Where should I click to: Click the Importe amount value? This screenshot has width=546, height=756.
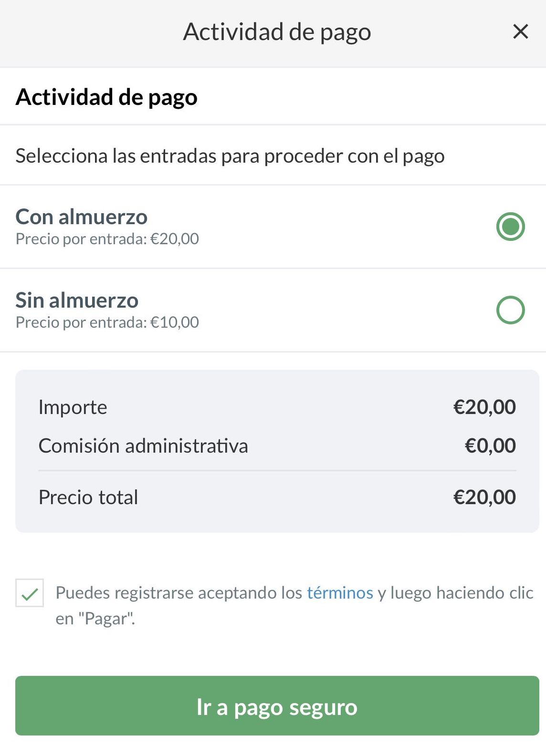click(484, 407)
